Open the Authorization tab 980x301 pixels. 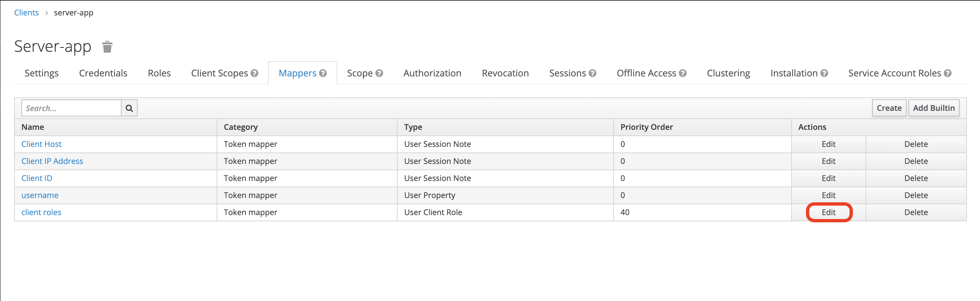tap(432, 73)
